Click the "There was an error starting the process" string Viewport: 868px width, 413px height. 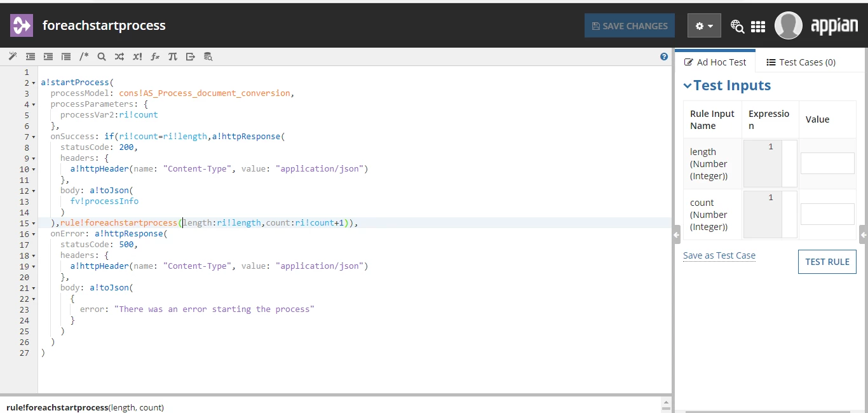(214, 309)
